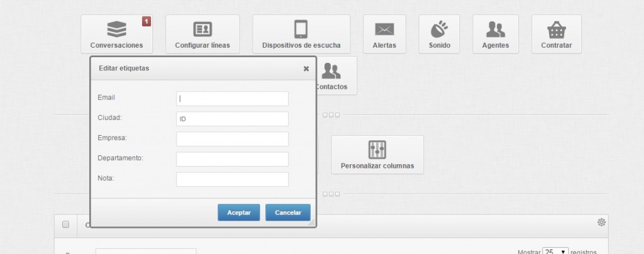Open Sonido settings
This screenshot has height=254, width=644.
pyautogui.click(x=440, y=34)
